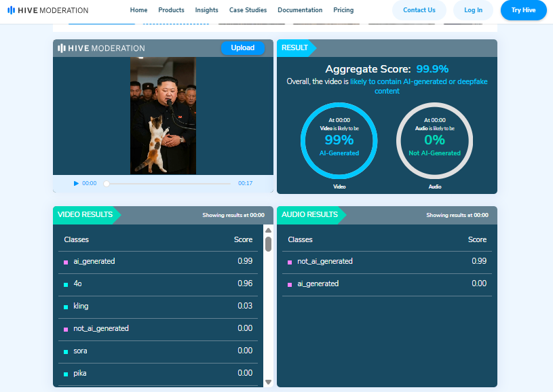Click the Video Results 'Showing results at 00:00' text
The width and height of the screenshot is (553, 392).
(233, 215)
